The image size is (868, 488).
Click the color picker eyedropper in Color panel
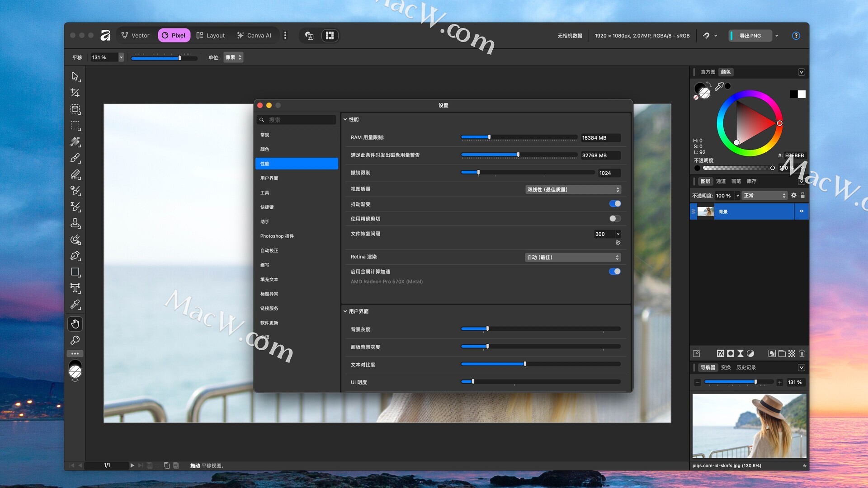click(719, 86)
